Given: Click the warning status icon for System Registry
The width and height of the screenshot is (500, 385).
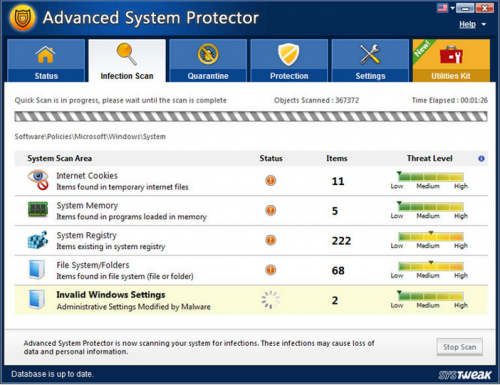Looking at the screenshot, I should (x=271, y=240).
